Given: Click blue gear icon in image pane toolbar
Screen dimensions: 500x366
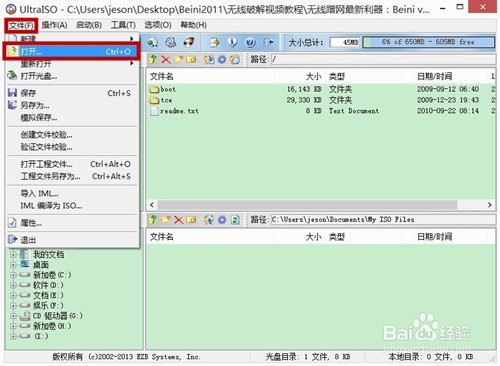Looking at the screenshot, I should (222, 60).
